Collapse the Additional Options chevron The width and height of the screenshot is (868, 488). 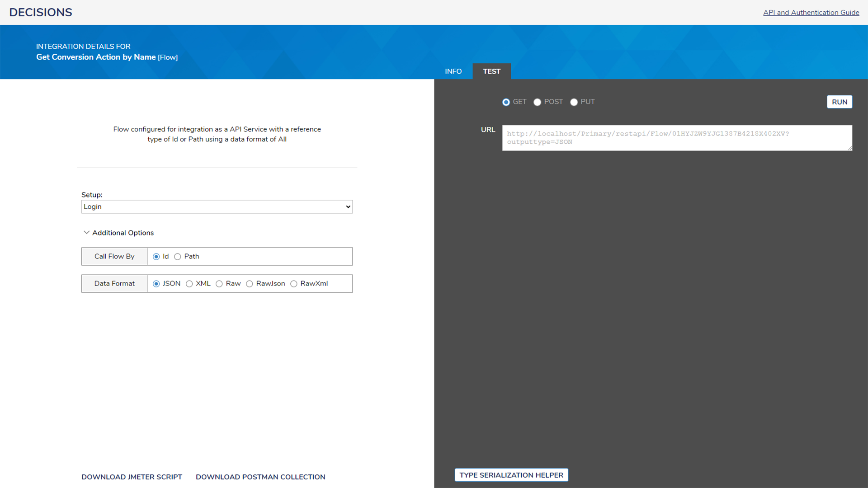coord(86,233)
